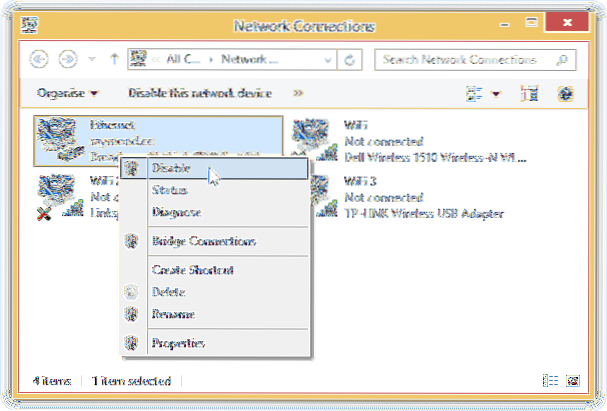607x411 pixels.
Task: Click the shield icon beside Delete
Action: point(132,292)
